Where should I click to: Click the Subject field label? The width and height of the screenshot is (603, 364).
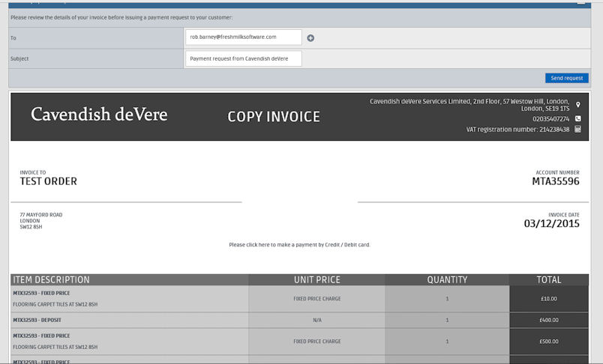click(19, 58)
